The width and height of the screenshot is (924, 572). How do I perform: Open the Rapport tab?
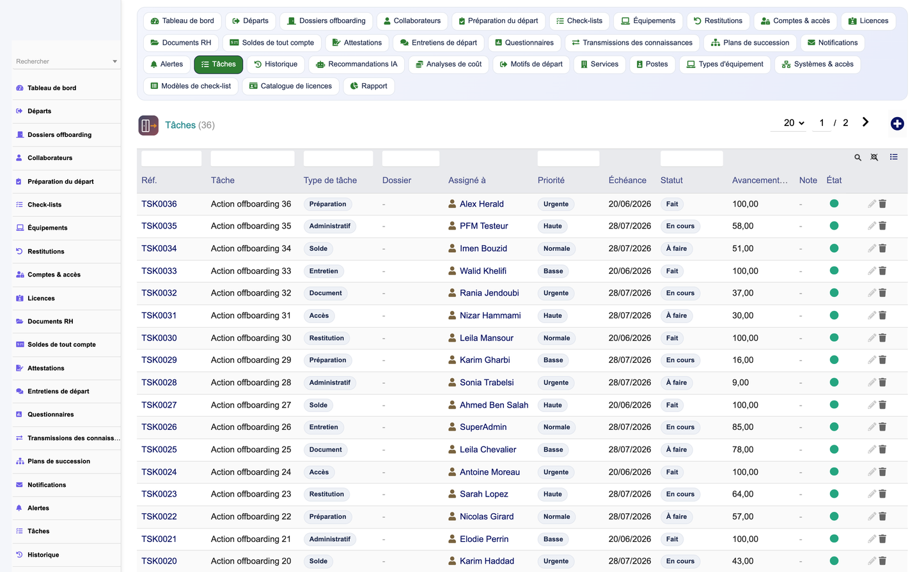click(369, 86)
